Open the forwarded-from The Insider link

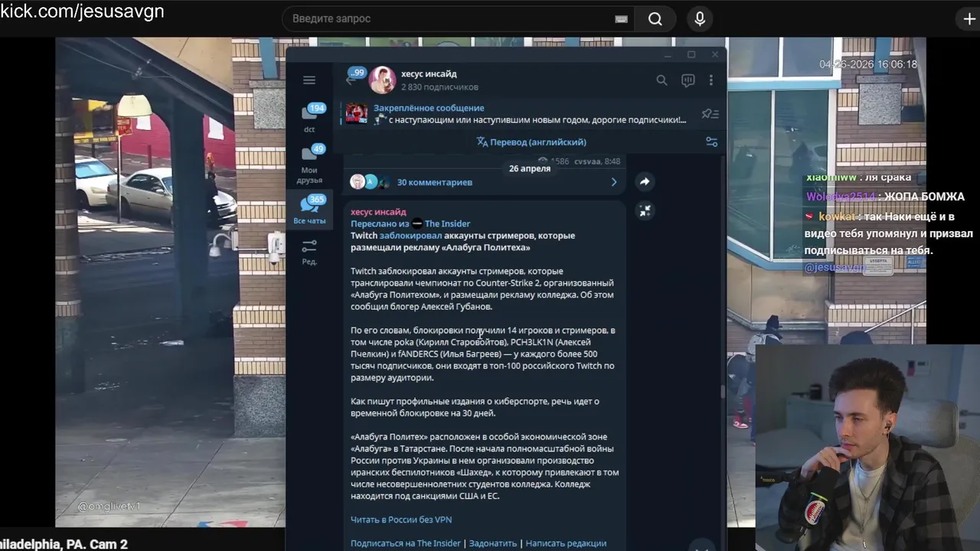click(447, 223)
